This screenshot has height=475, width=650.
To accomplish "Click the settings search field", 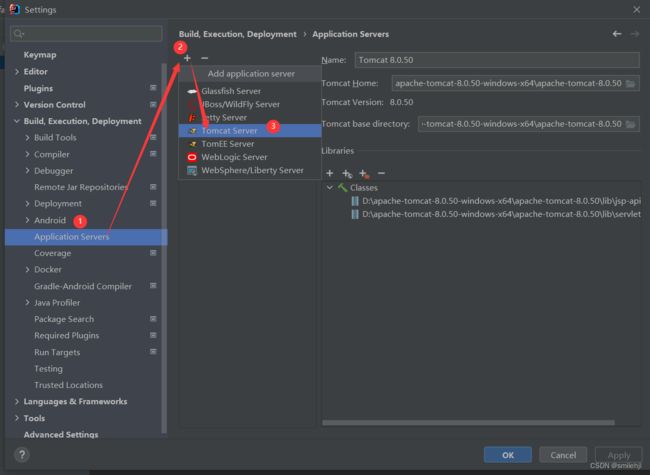I will pos(86,34).
